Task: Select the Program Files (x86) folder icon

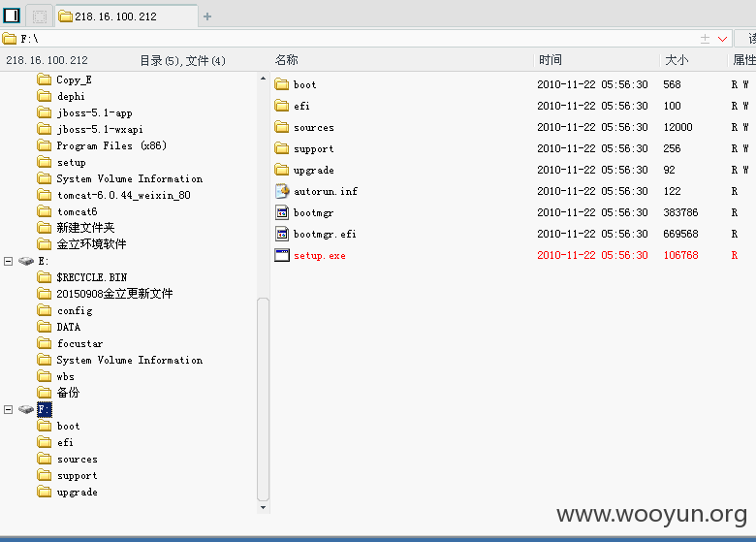Action: (x=45, y=145)
